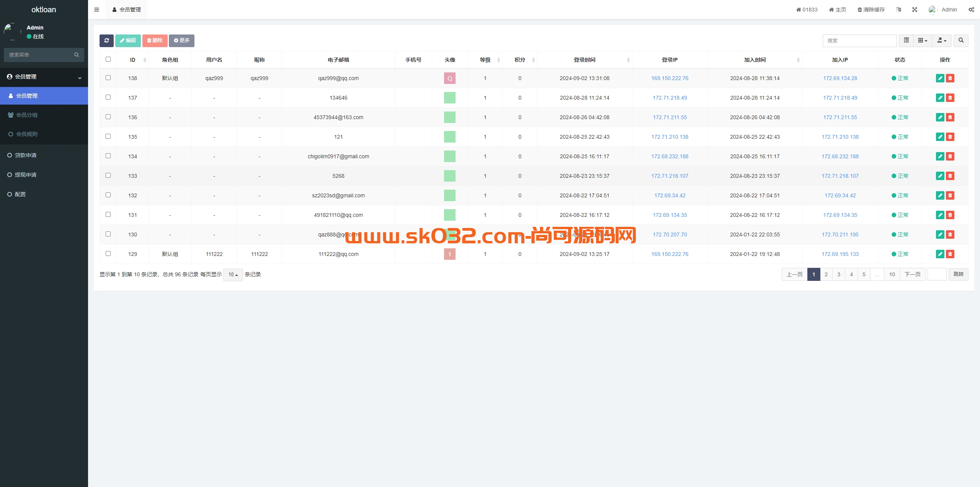Click the refresh table icon button
Viewport: 980px width, 487px height.
(x=106, y=41)
